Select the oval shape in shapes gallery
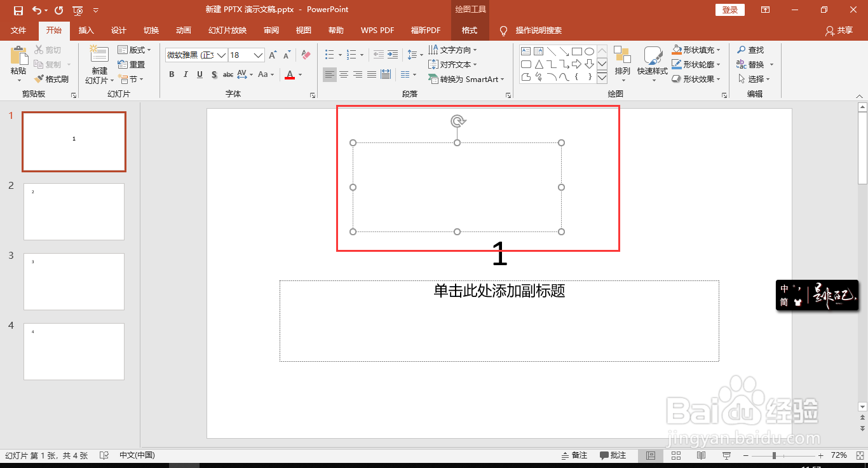The width and height of the screenshot is (868, 468). click(x=589, y=52)
